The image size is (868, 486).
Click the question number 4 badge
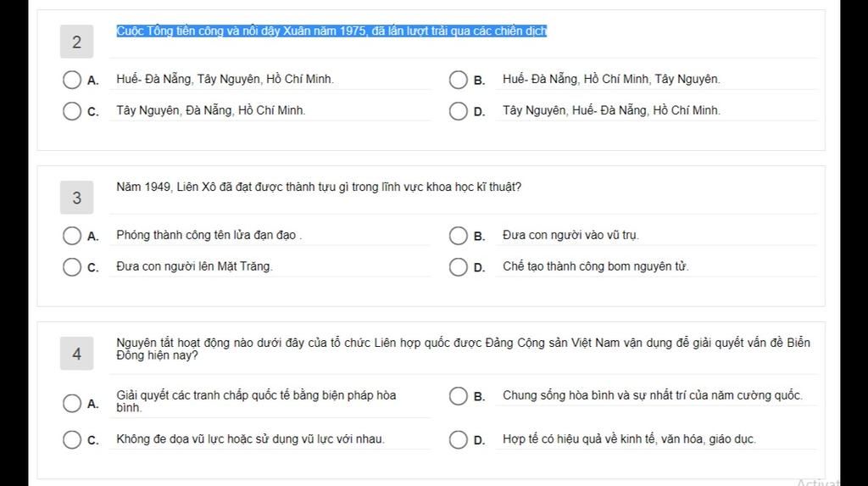(77, 354)
